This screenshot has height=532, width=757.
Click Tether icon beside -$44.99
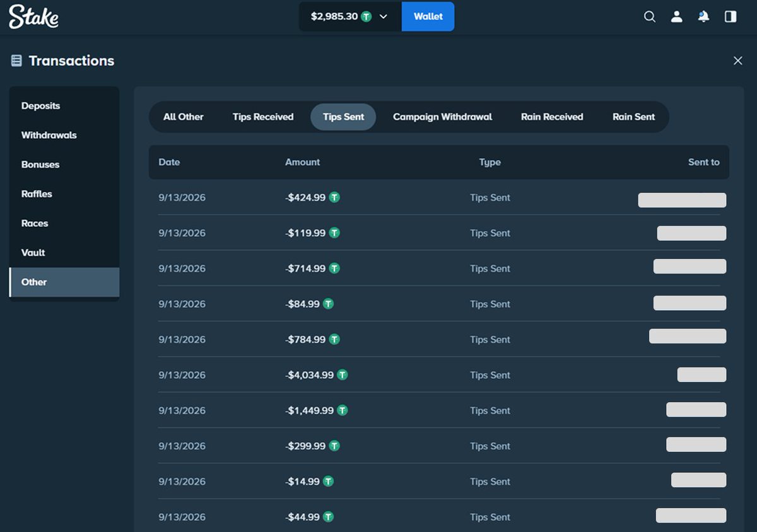tap(328, 517)
